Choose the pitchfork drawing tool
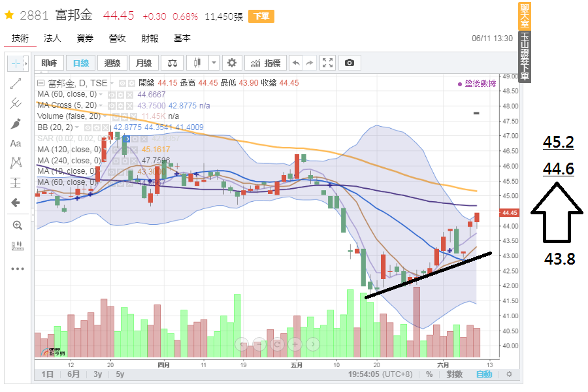This screenshot has width=588, height=392. click(16, 103)
